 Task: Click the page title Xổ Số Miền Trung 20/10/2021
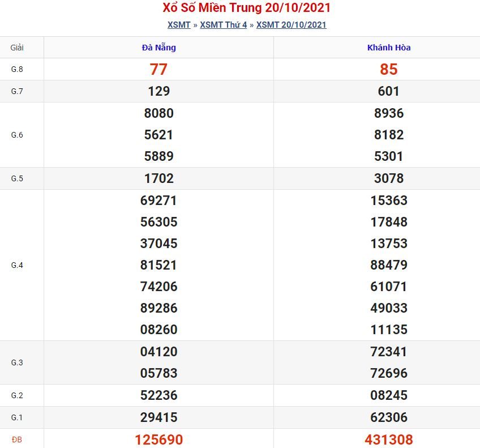pyautogui.click(x=246, y=8)
